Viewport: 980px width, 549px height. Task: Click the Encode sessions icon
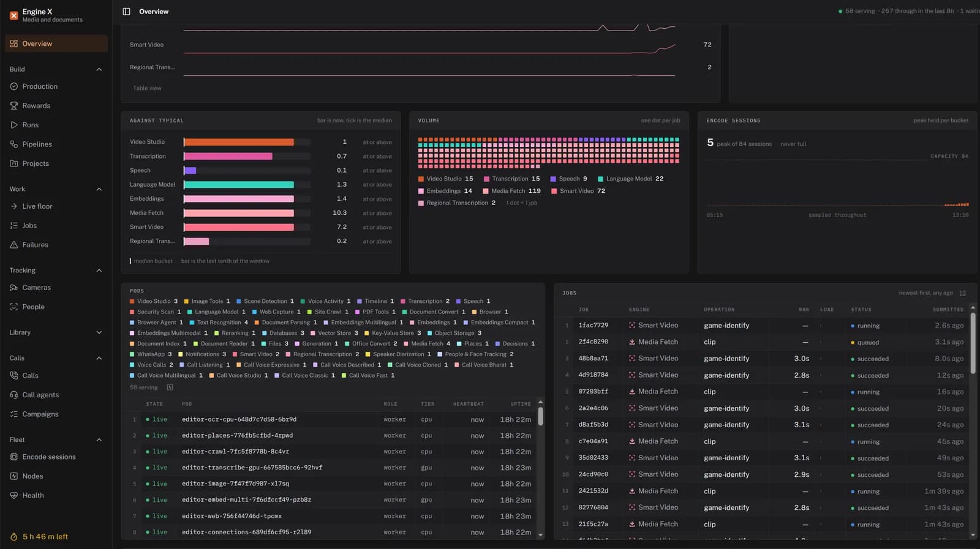point(14,457)
